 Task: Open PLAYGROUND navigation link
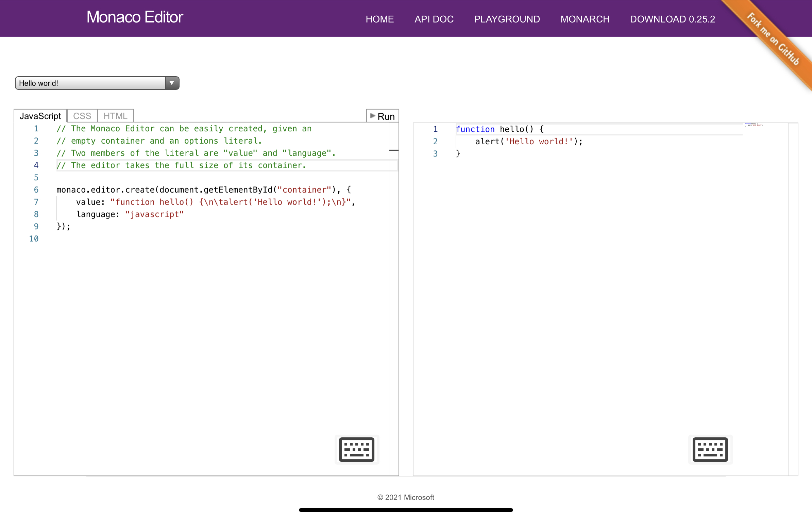[507, 19]
